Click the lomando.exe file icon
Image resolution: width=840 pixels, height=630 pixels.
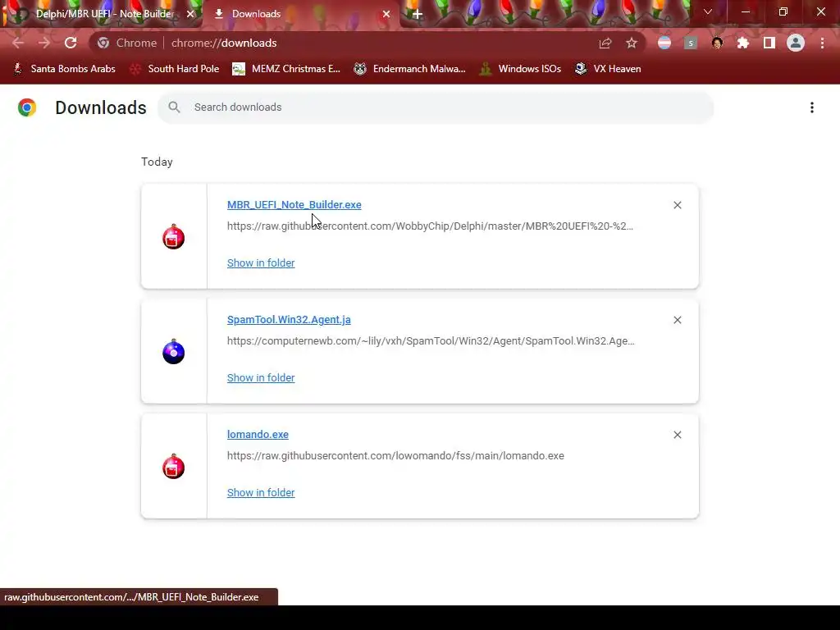click(x=174, y=467)
